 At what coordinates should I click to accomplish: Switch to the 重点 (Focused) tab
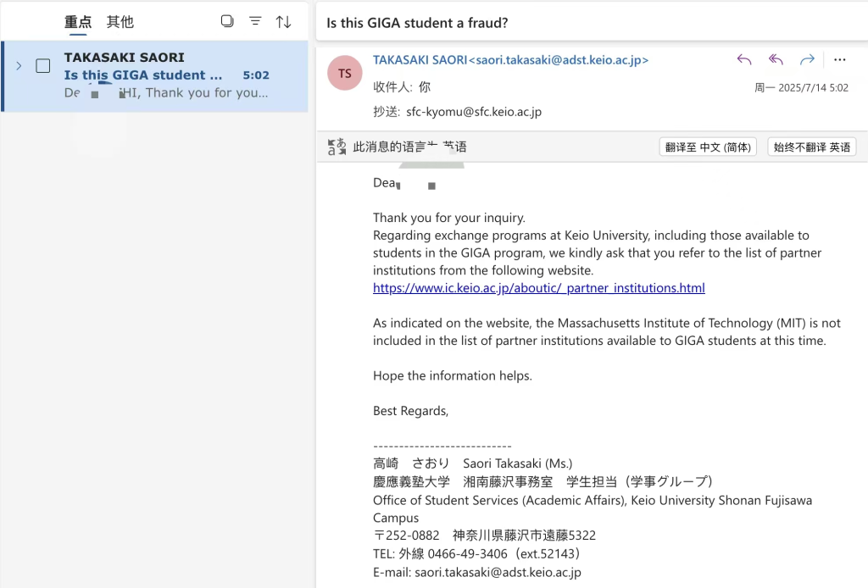78,22
